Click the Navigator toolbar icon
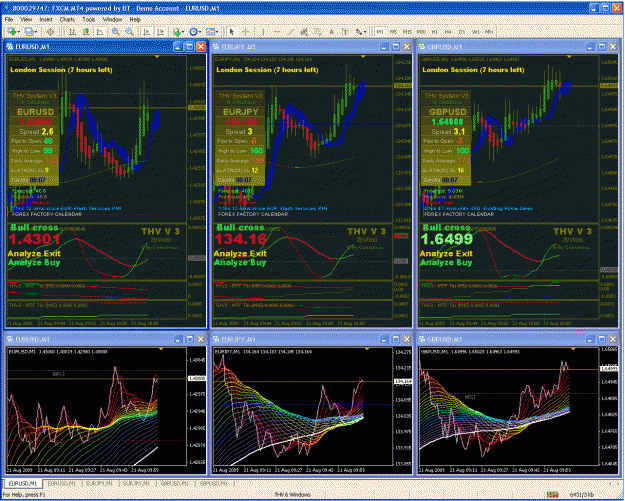This screenshot has height=501, width=625. [50, 32]
